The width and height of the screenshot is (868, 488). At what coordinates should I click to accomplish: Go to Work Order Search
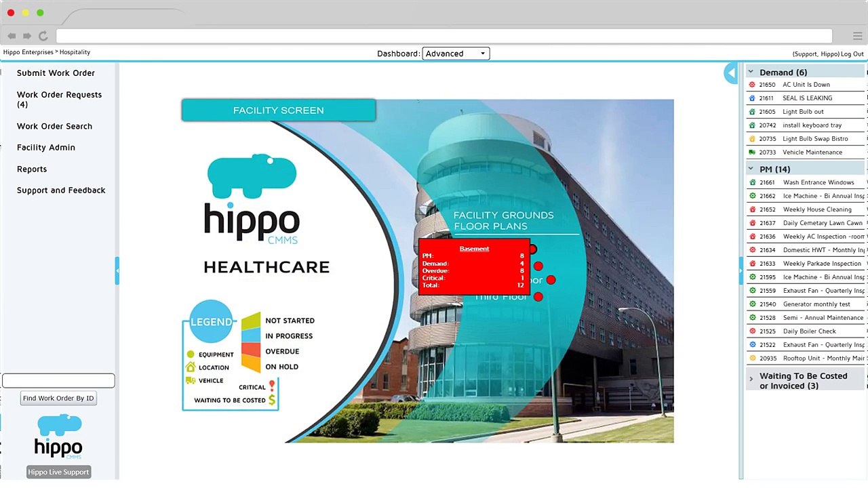[x=54, y=126]
